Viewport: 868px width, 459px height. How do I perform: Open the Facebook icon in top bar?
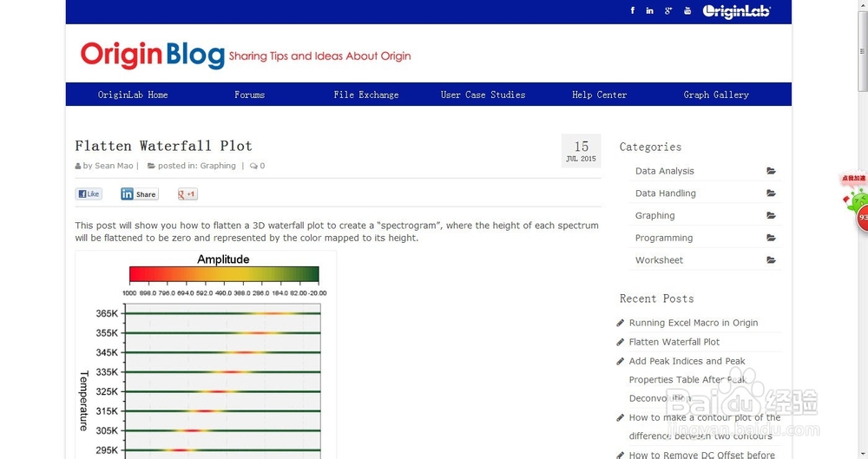(x=632, y=10)
